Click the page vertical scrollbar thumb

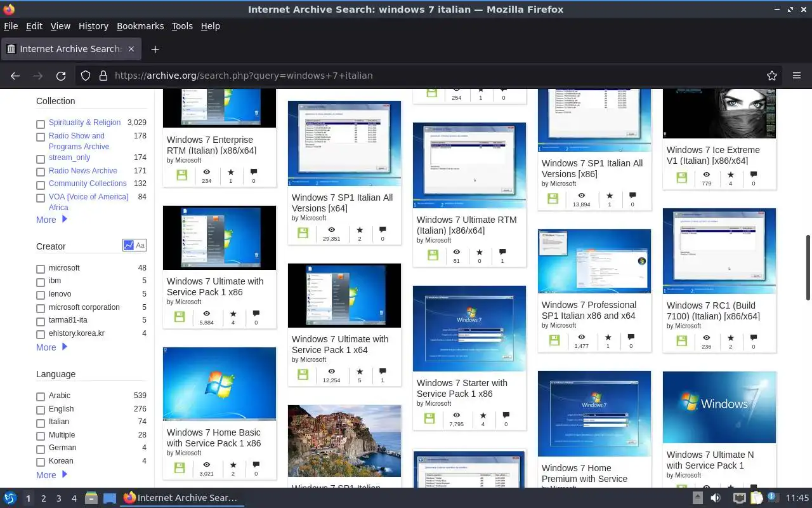pyautogui.click(x=808, y=267)
